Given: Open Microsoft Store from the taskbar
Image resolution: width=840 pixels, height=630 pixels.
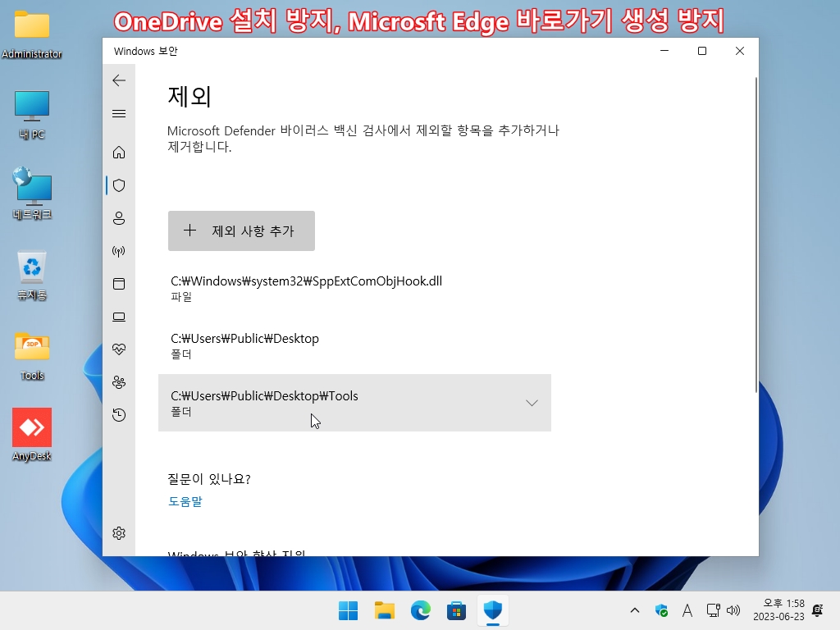Looking at the screenshot, I should click(456, 610).
